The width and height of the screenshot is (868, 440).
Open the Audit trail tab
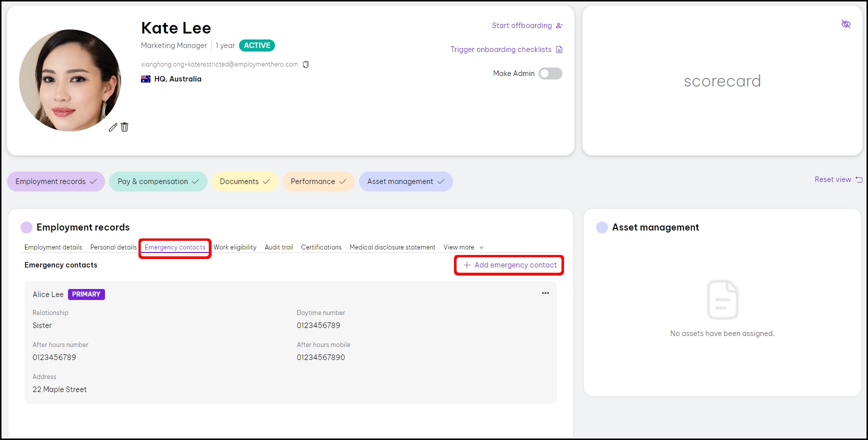[x=278, y=247]
